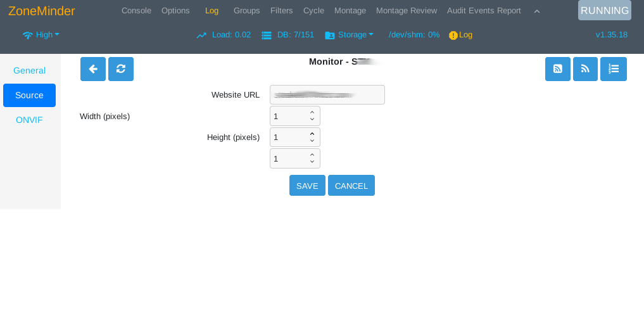This screenshot has height=332, width=644.
Task: Click the RUNNING status button
Action: pyautogui.click(x=605, y=10)
